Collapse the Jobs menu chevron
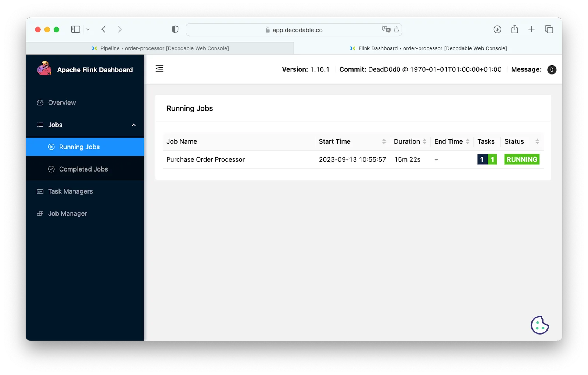This screenshot has width=588, height=375. pyautogui.click(x=133, y=125)
